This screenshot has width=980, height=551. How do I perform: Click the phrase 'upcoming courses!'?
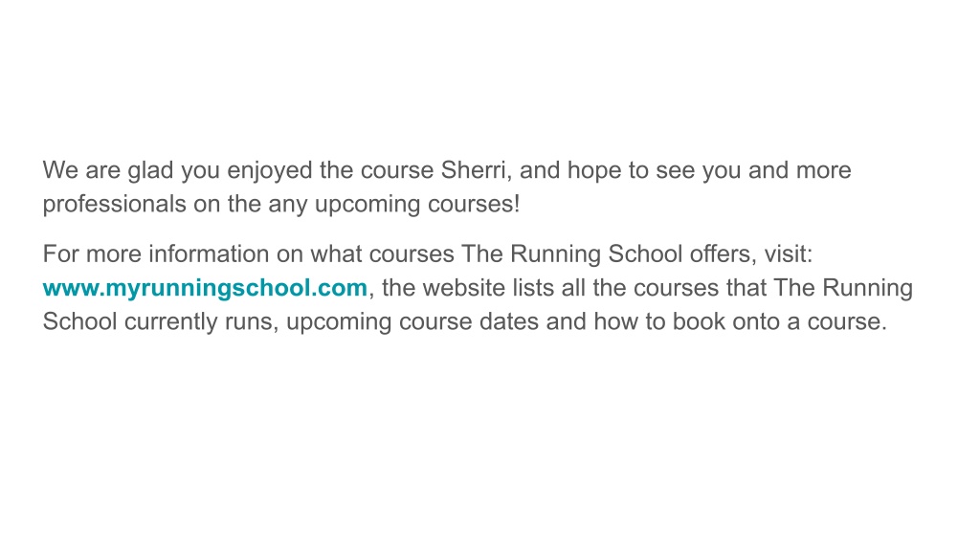click(x=417, y=205)
